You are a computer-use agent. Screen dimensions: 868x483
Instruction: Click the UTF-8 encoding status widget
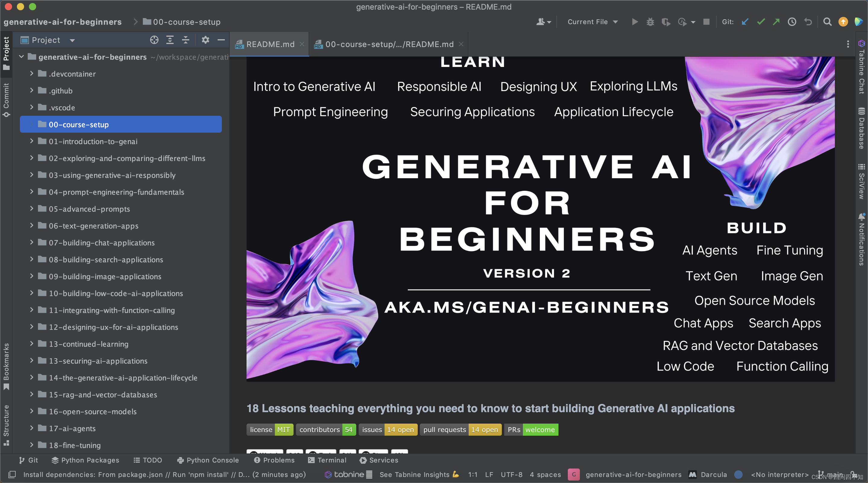pos(511,474)
